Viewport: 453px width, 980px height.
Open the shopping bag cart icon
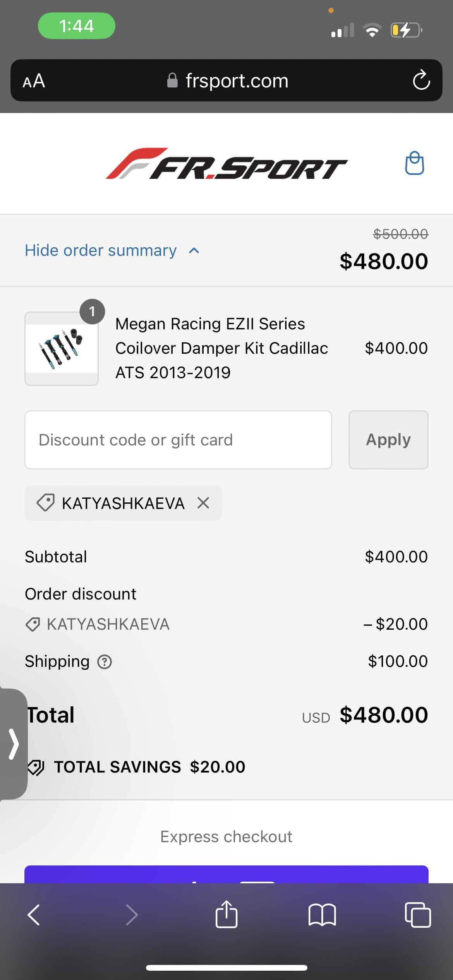click(x=414, y=163)
